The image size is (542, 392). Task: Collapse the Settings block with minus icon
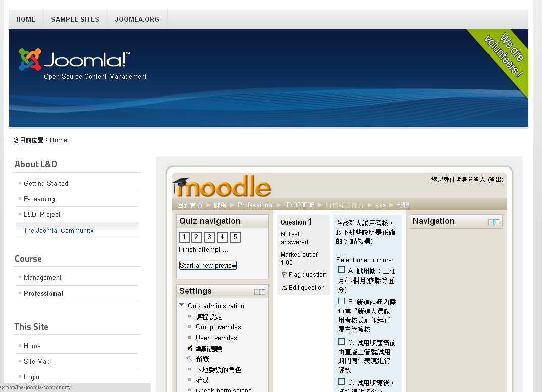point(257,292)
